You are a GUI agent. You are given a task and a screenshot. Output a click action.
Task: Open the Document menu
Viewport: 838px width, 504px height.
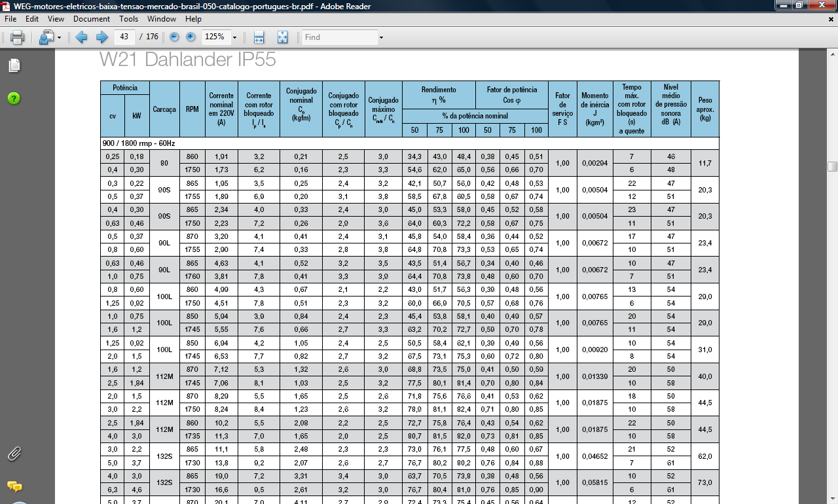click(92, 20)
